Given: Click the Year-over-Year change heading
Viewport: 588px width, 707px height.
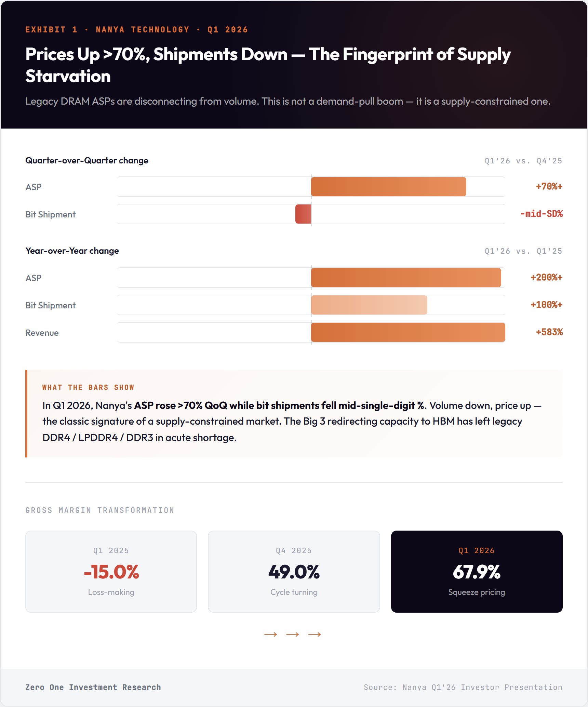Looking at the screenshot, I should pyautogui.click(x=72, y=251).
